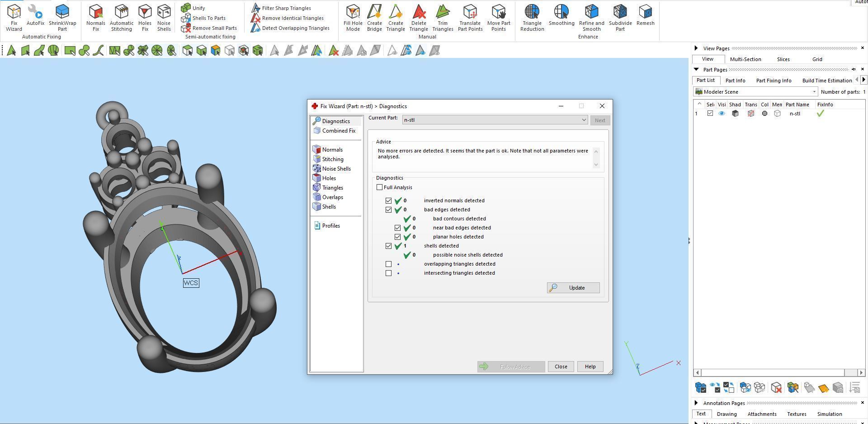Viewport: 868px width, 424px height.
Task: Toggle shells detected checkbox
Action: pos(389,246)
